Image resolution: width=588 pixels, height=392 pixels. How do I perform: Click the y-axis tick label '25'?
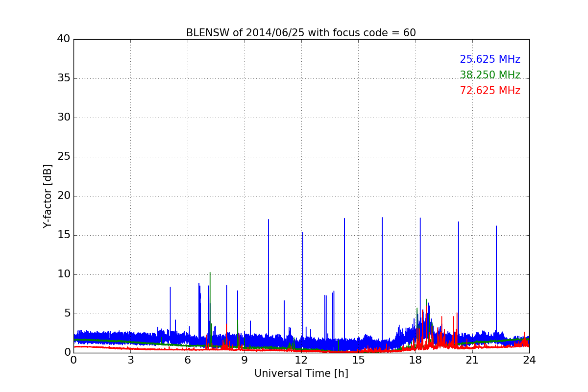[64, 157]
